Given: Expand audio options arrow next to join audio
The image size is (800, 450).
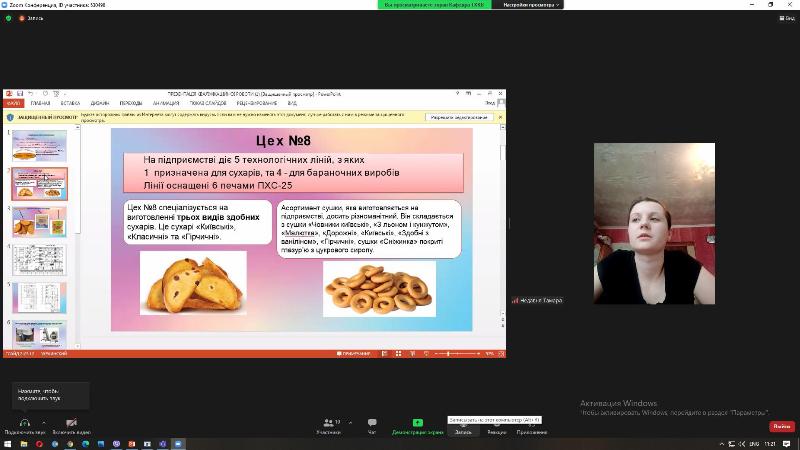Looking at the screenshot, I should click(43, 422).
